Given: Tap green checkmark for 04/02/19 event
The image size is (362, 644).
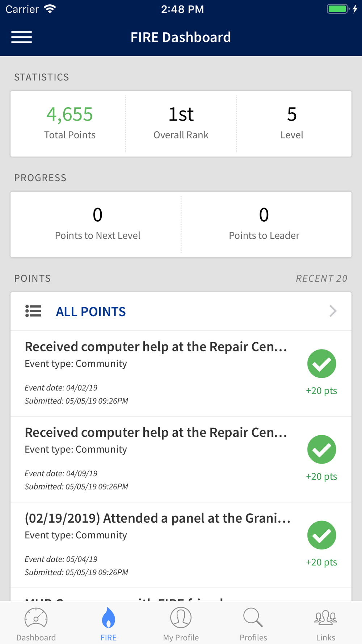Looking at the screenshot, I should (x=321, y=364).
